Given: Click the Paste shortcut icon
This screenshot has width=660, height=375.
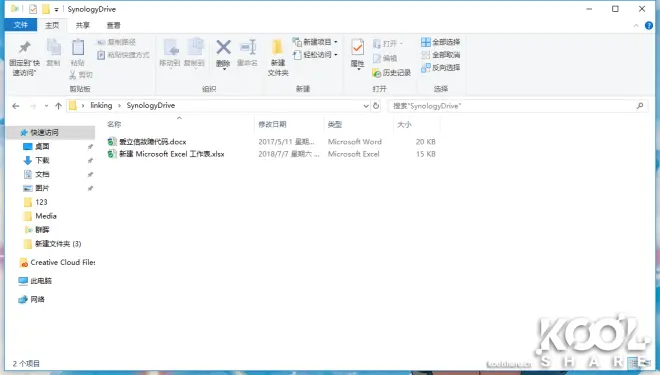Looking at the screenshot, I should 101,55.
